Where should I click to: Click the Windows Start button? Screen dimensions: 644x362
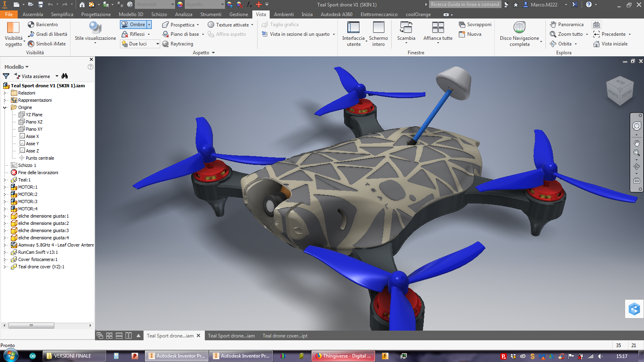pos(11,356)
